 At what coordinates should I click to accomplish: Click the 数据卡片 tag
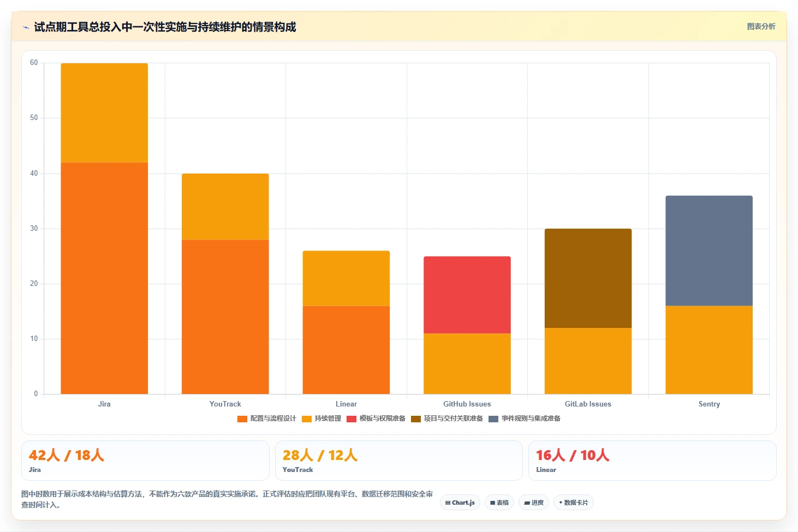pos(574,503)
